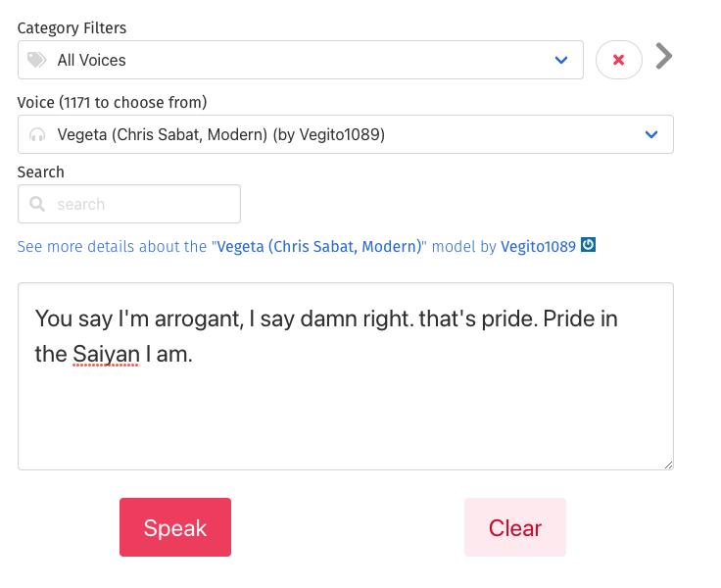Click the gray right arrow beside filters
The height and width of the screenshot is (588, 721).
point(664,57)
